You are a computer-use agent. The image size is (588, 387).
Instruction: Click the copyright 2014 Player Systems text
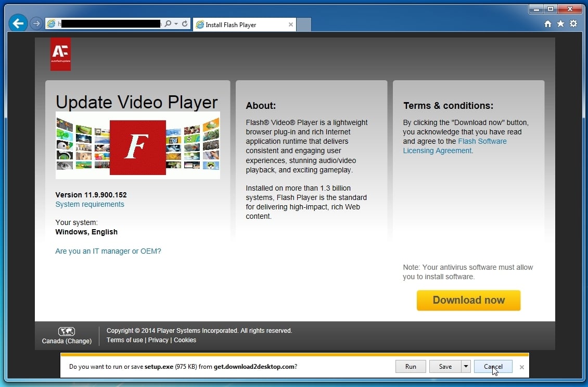coord(199,331)
